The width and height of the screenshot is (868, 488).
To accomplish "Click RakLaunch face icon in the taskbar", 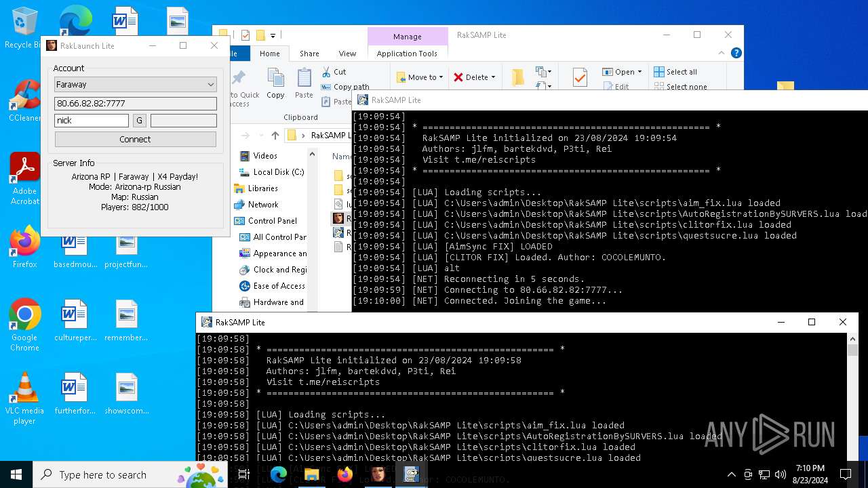I will tap(378, 474).
